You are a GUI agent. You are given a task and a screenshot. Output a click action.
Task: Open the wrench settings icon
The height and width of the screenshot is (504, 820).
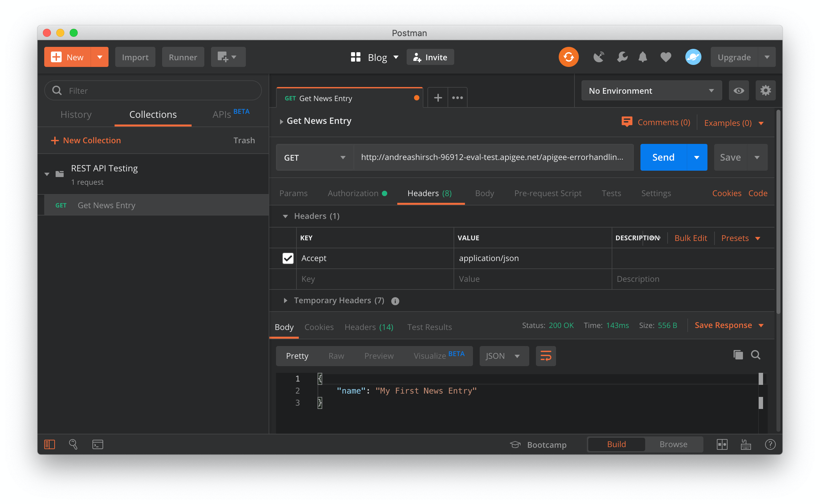click(x=622, y=57)
